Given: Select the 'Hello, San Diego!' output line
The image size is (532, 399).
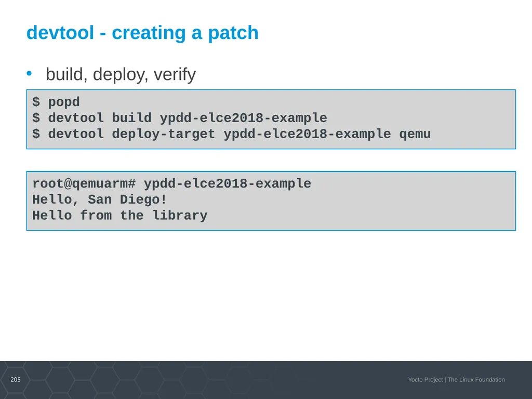Looking at the screenshot, I should [99, 199].
